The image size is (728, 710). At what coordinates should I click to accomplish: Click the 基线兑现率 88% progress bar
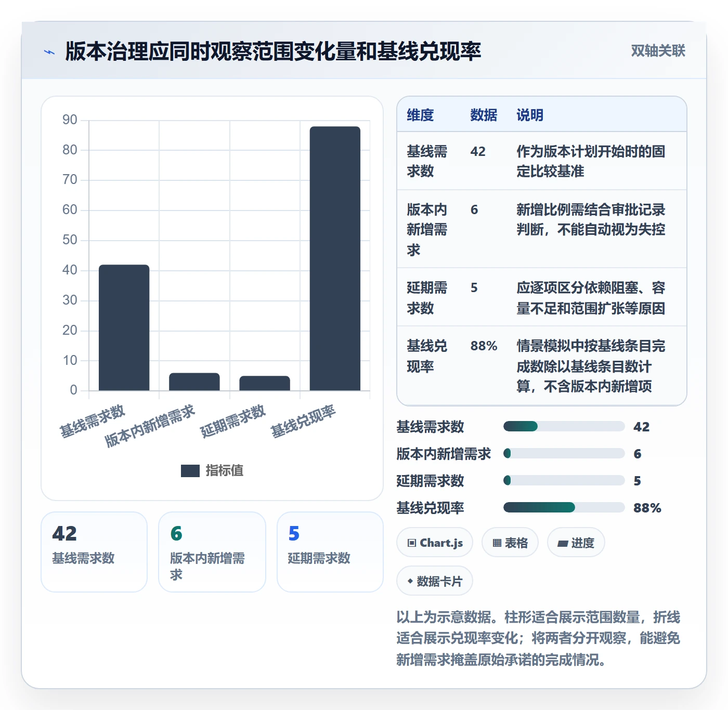pyautogui.click(x=564, y=508)
